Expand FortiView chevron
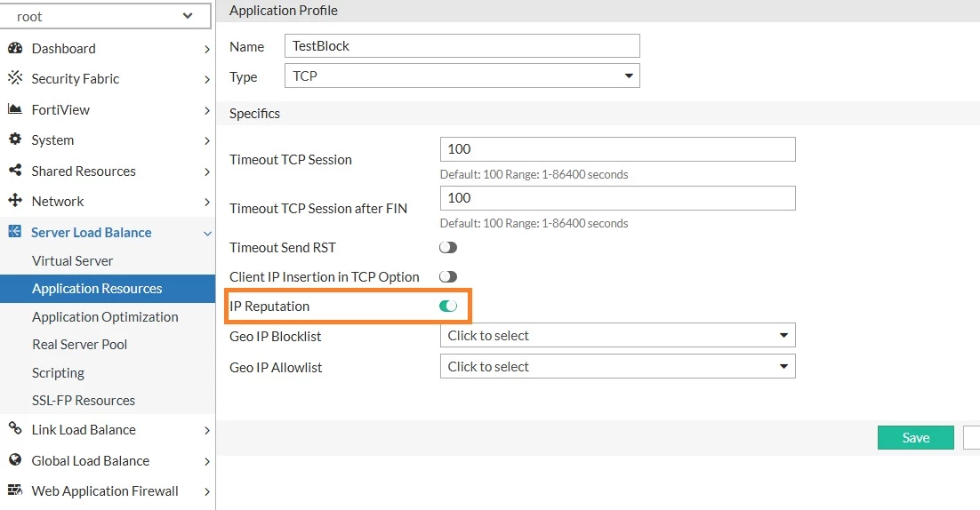Viewport: 980px width, 510px height. (x=207, y=110)
